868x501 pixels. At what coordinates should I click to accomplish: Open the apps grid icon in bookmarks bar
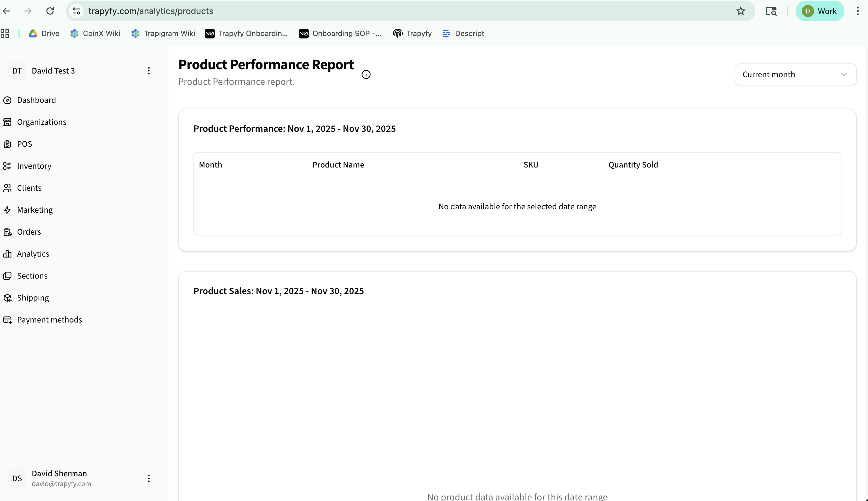click(x=5, y=33)
